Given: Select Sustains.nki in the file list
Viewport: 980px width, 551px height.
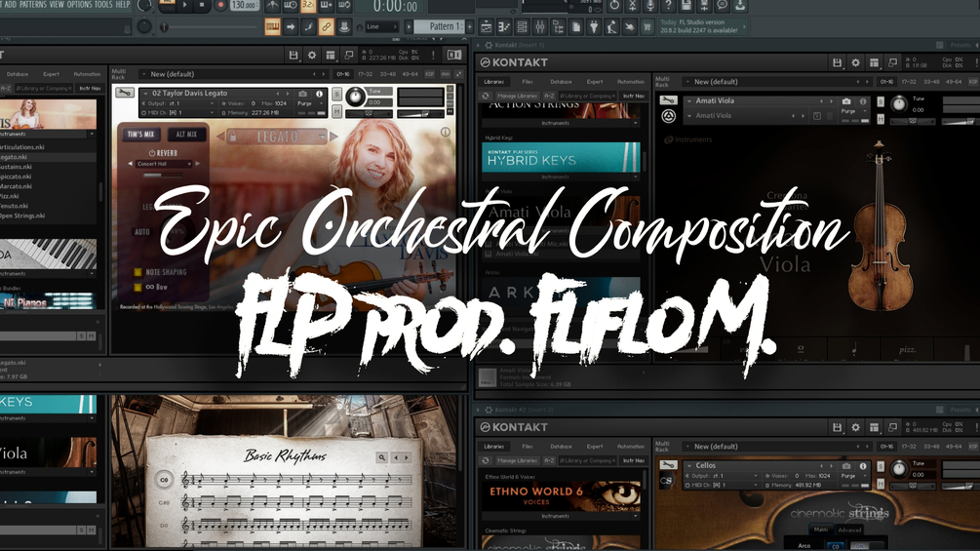Looking at the screenshot, I should point(17,167).
